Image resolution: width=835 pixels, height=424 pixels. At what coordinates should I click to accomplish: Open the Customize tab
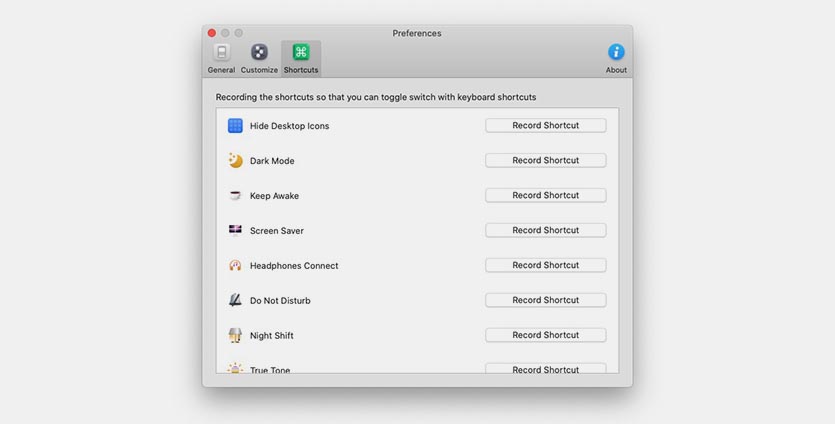tap(259, 57)
